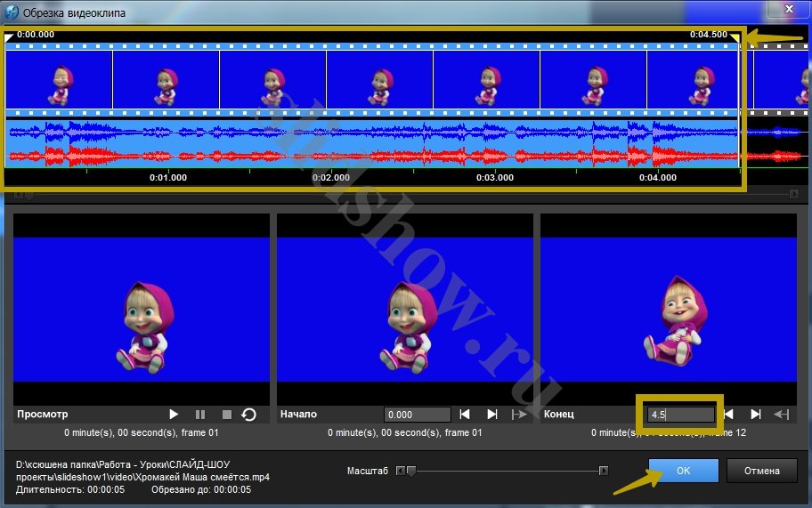Viewport: 812px width, 508px height.
Task: Cancel with the Отмена button
Action: click(762, 471)
